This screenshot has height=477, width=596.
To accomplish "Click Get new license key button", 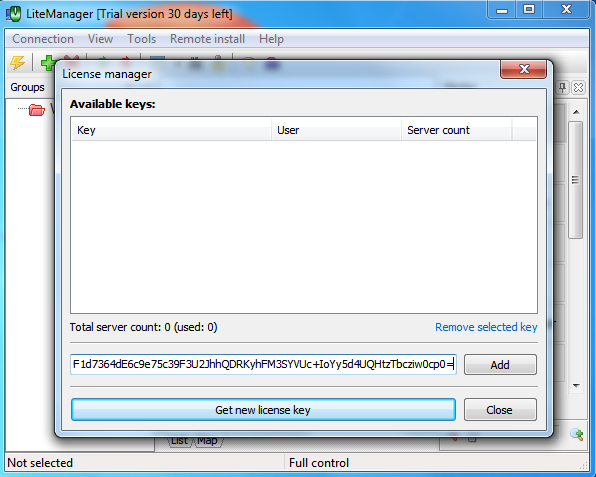I will (x=263, y=410).
